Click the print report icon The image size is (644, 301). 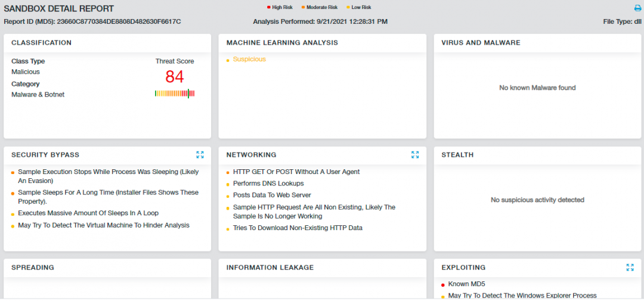[637, 8]
